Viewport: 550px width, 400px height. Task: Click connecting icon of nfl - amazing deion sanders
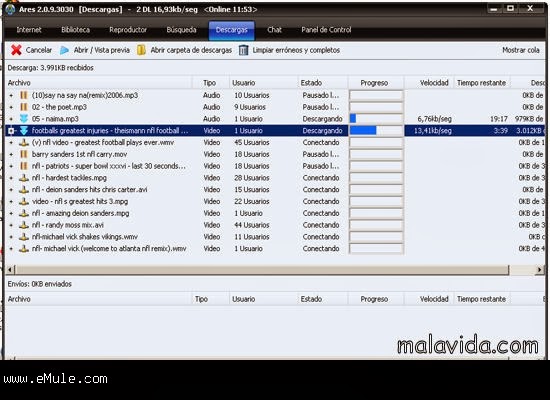coord(24,213)
